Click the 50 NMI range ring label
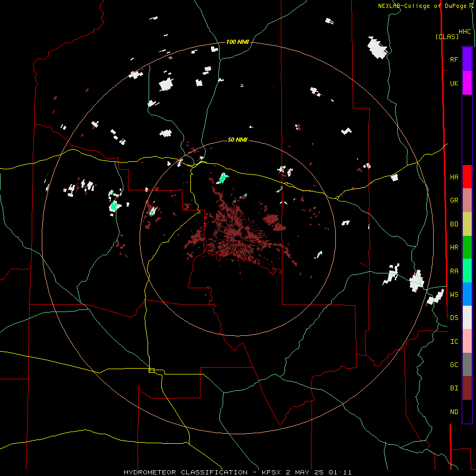Screen dimensions: 476x476 (237, 140)
